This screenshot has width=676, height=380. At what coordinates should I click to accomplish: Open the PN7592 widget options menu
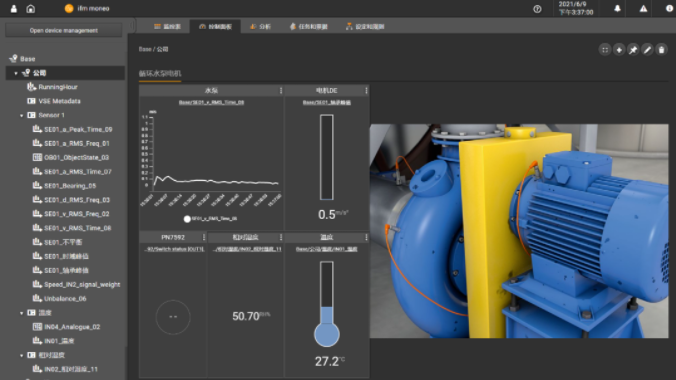[x=204, y=237]
